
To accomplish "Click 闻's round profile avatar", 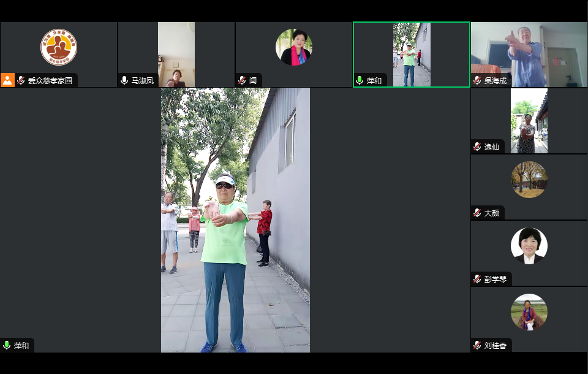I will pos(294,47).
